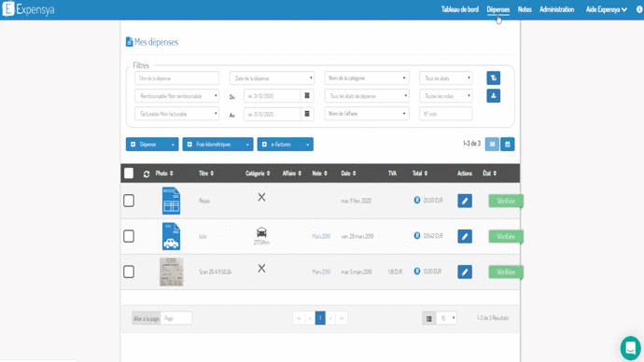Edit the Scan 26/4 expense pencil icon

tap(465, 271)
